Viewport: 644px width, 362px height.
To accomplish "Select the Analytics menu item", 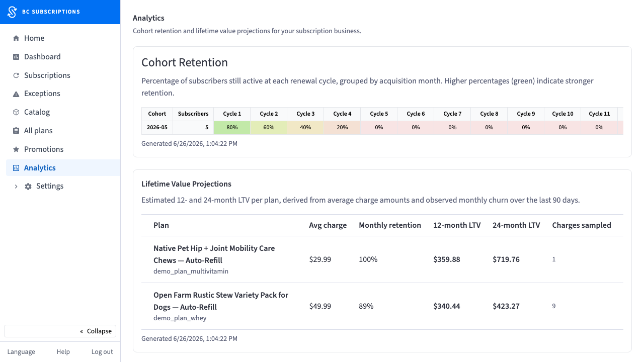I will click(x=63, y=168).
